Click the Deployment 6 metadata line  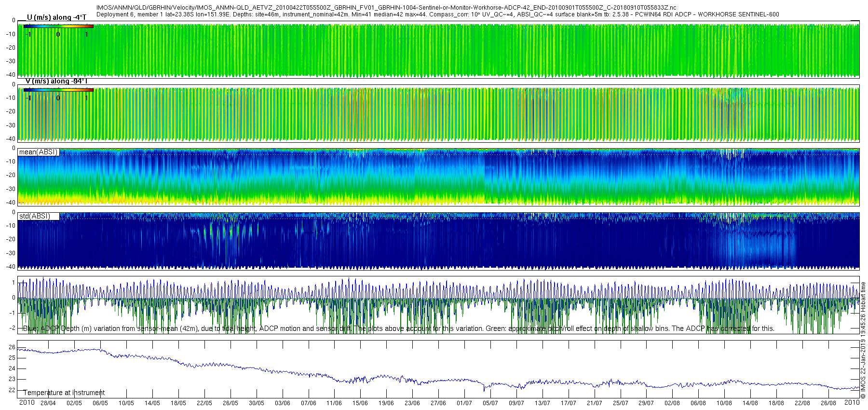[437, 14]
